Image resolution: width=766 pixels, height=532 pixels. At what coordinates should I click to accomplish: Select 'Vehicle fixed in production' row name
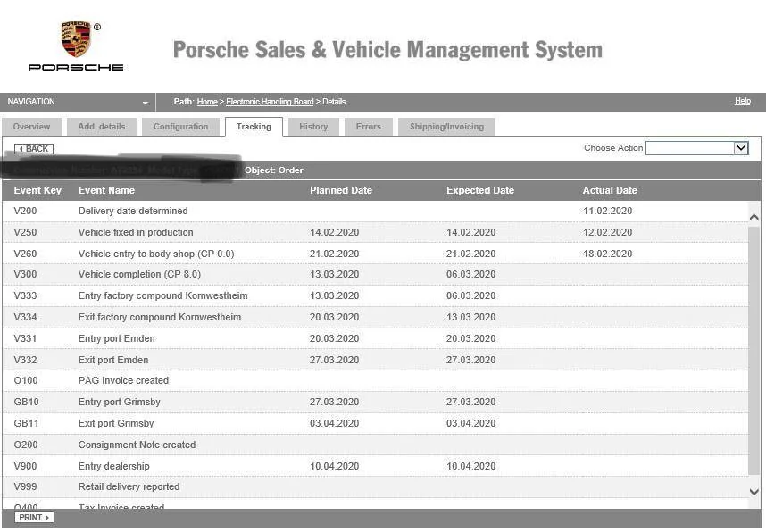pyautogui.click(x=136, y=233)
